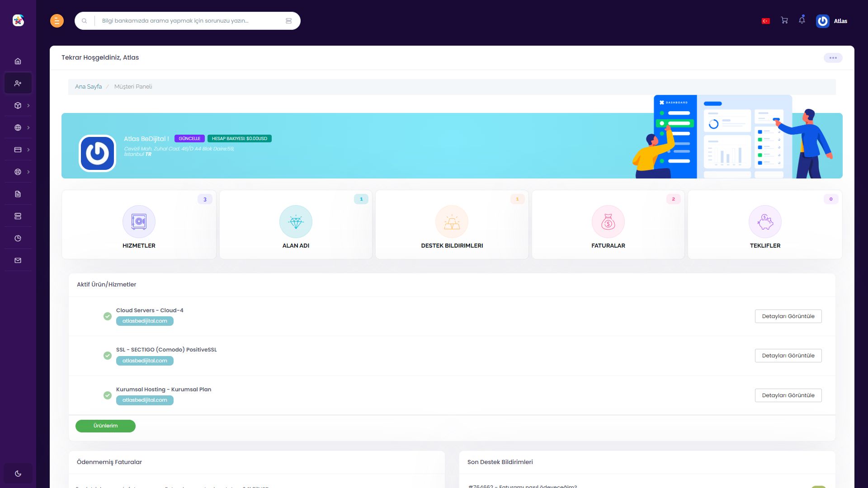Open the lifebuoy support icon in sidebar

click(x=18, y=172)
